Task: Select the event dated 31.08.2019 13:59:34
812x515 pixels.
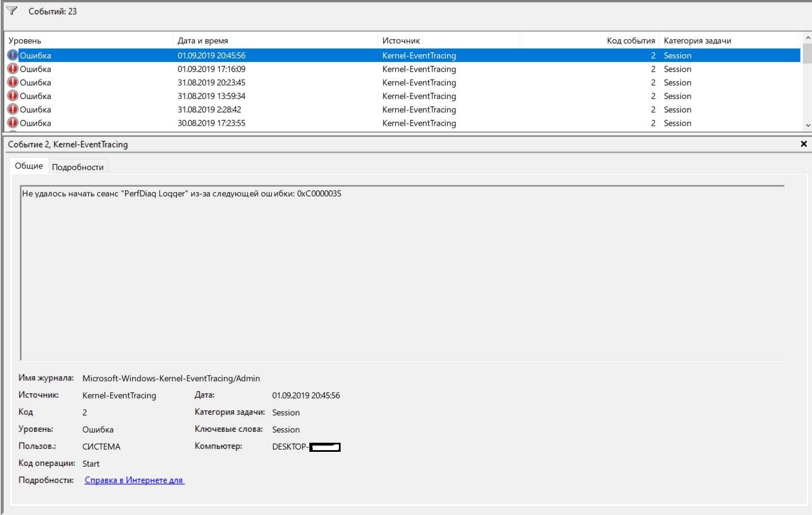Action: [x=403, y=96]
